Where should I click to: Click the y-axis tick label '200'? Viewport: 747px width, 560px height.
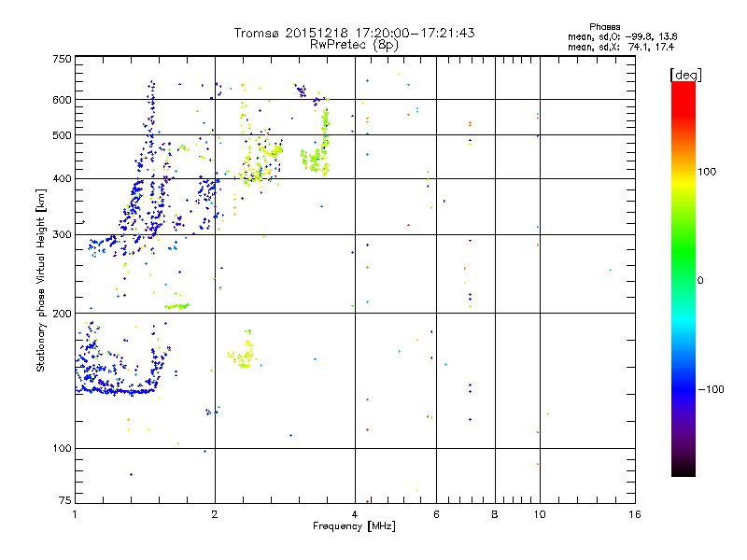pyautogui.click(x=63, y=314)
